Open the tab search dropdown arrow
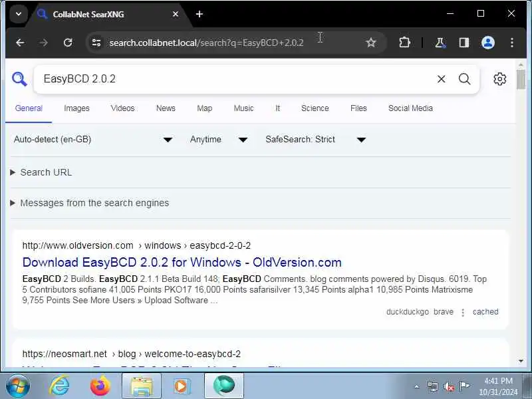 click(19, 14)
